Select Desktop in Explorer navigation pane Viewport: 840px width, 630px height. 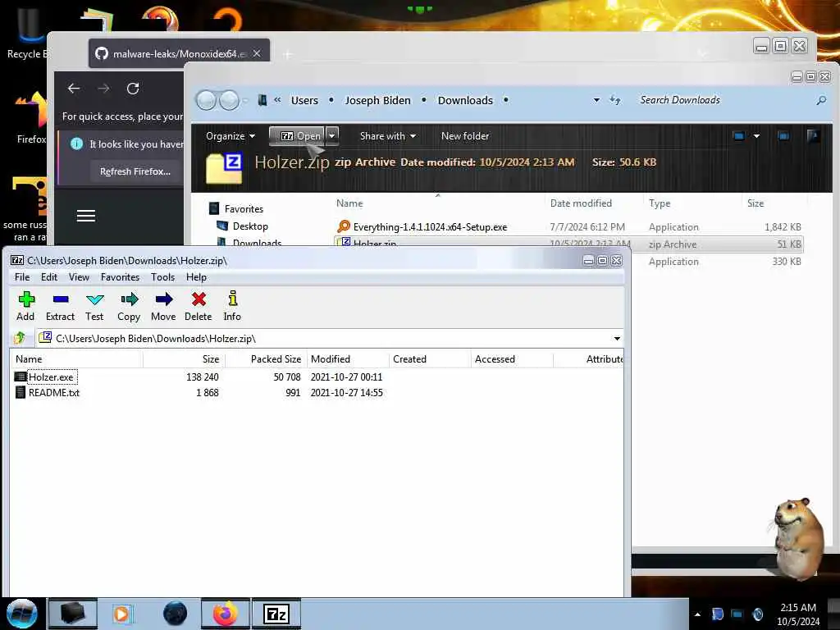point(250,226)
